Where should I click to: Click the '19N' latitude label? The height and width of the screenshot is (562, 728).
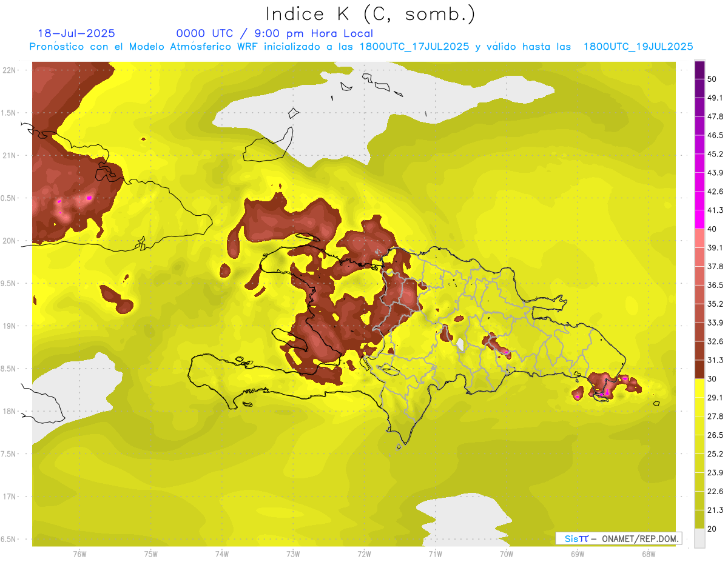click(x=9, y=326)
